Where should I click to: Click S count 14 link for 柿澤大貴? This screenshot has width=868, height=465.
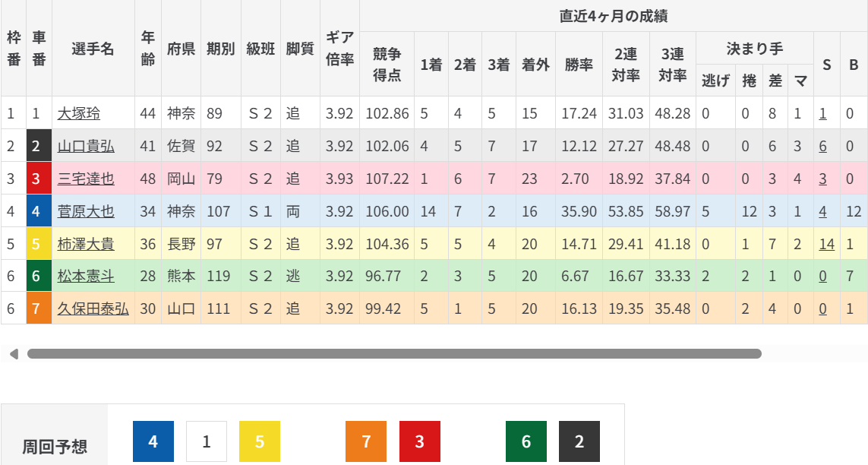[826, 244]
